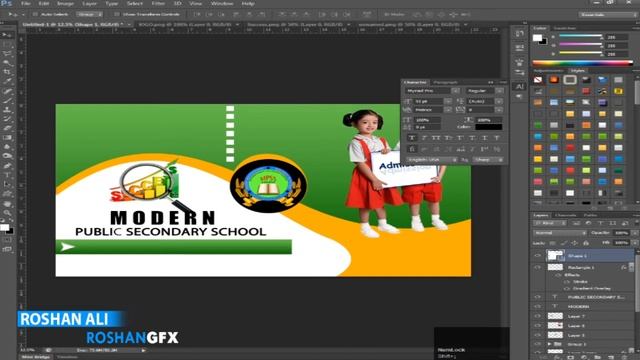Hide the Shape 1 layer
Image resolution: width=640 pixels, height=360 pixels.
(538, 256)
